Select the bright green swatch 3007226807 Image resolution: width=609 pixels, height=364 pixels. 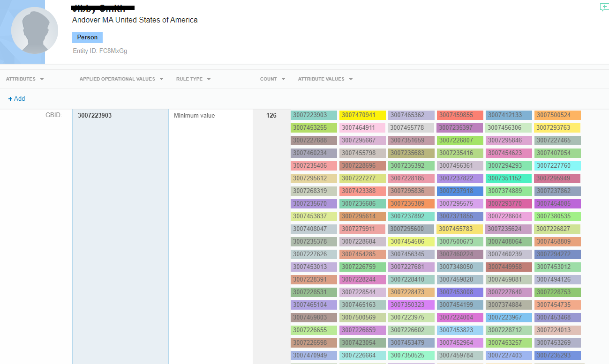tap(460, 141)
